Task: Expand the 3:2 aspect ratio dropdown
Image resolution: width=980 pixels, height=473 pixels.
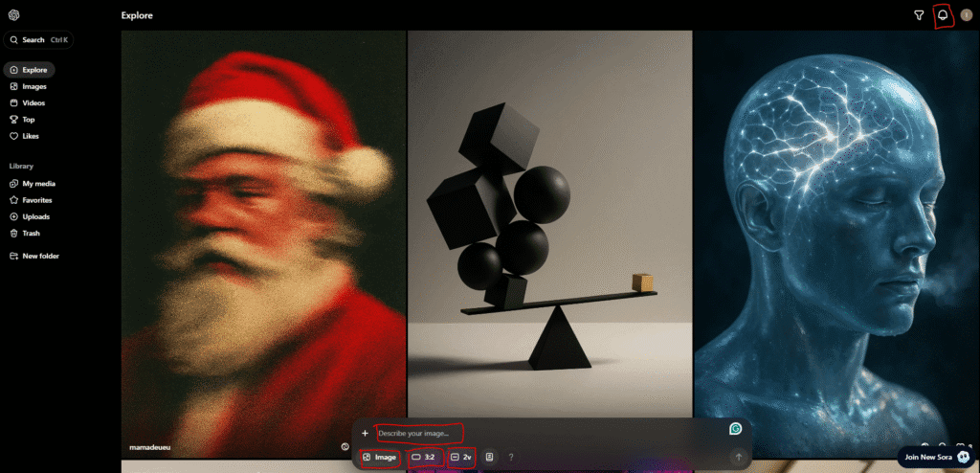Action: tap(424, 458)
